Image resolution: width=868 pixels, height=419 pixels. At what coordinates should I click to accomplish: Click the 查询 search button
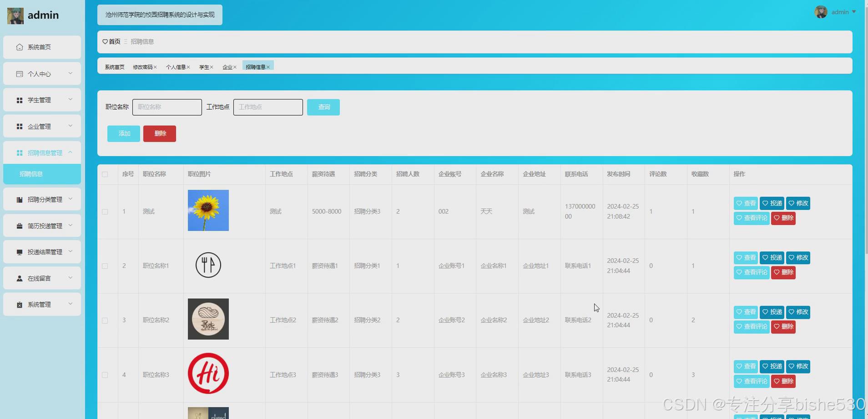point(323,107)
